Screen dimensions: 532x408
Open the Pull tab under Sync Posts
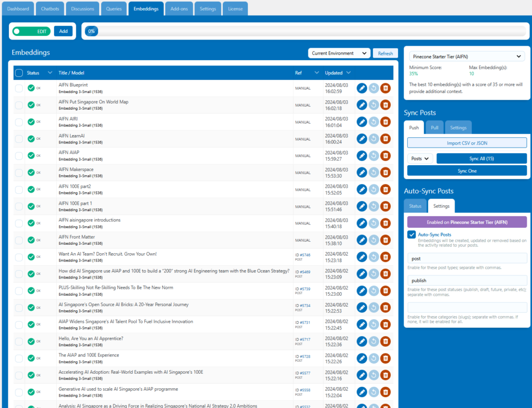(x=434, y=127)
